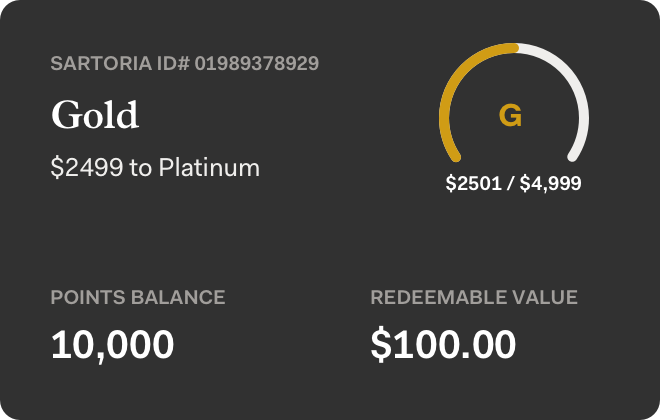Select the $100.00 redeemable amount
This screenshot has height=420, width=660.
point(443,344)
